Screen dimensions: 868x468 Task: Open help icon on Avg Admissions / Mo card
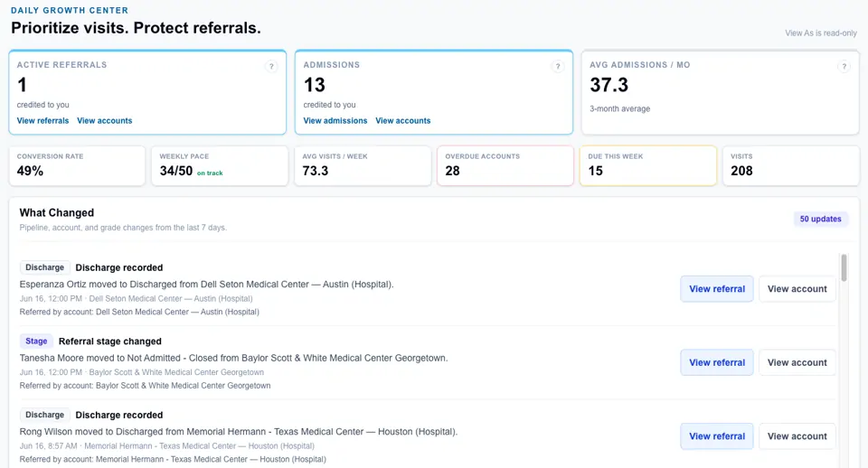844,66
